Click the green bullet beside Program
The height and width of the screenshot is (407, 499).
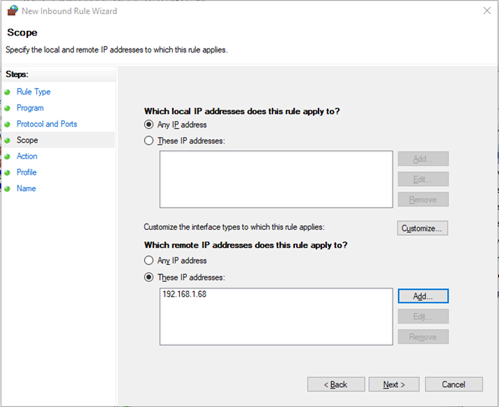point(7,108)
